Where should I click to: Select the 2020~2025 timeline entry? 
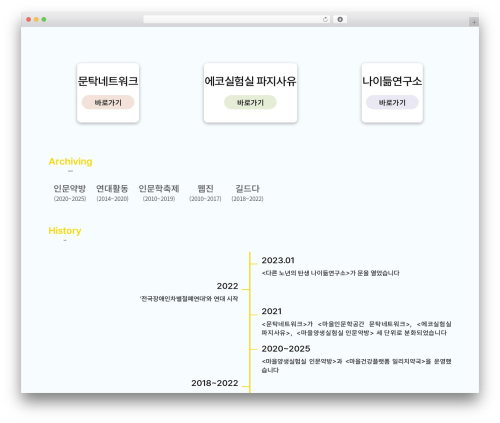click(x=286, y=349)
